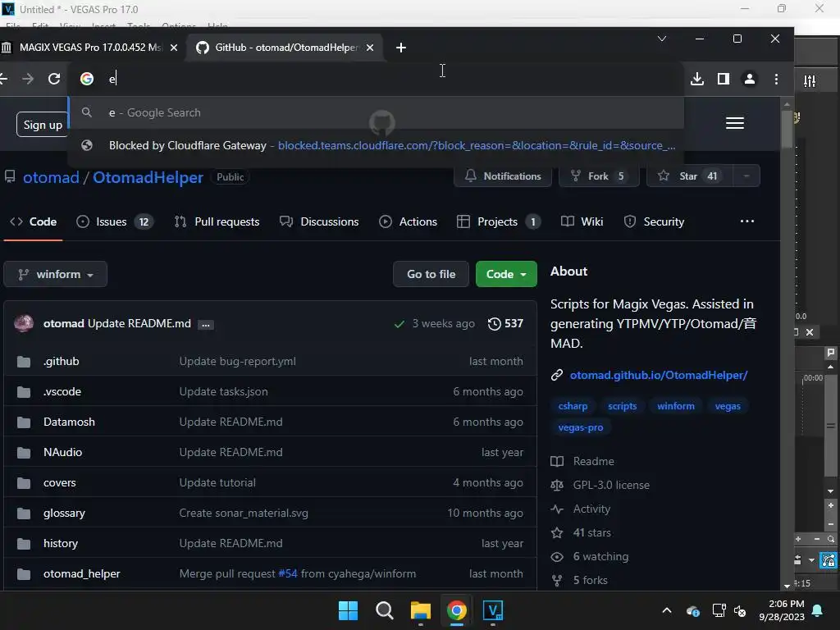The image size is (840, 630).
Task: Open GitHub hamburger menu
Action: [734, 123]
